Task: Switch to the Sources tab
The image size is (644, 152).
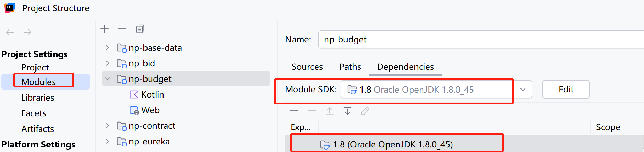Action: (307, 67)
